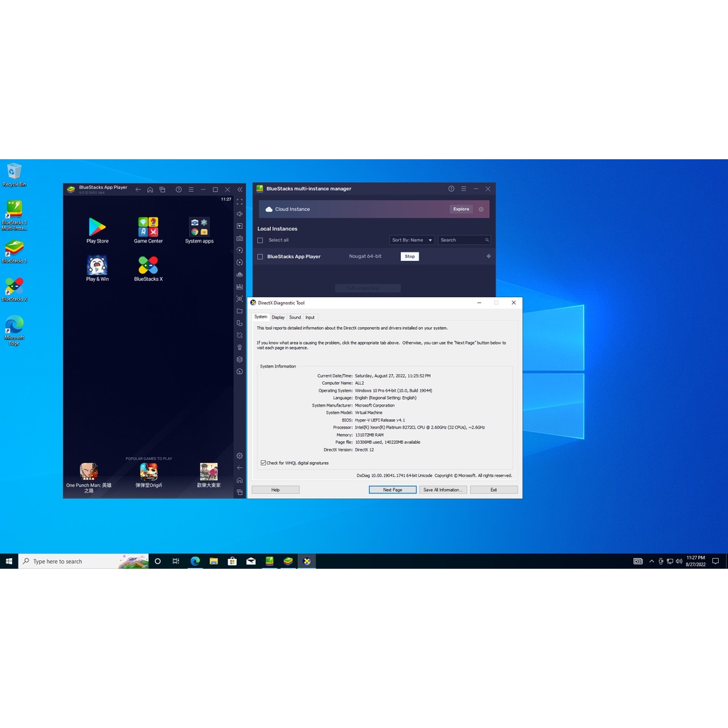
Task: Switch to the Display tab in DxDiag
Action: click(x=278, y=317)
